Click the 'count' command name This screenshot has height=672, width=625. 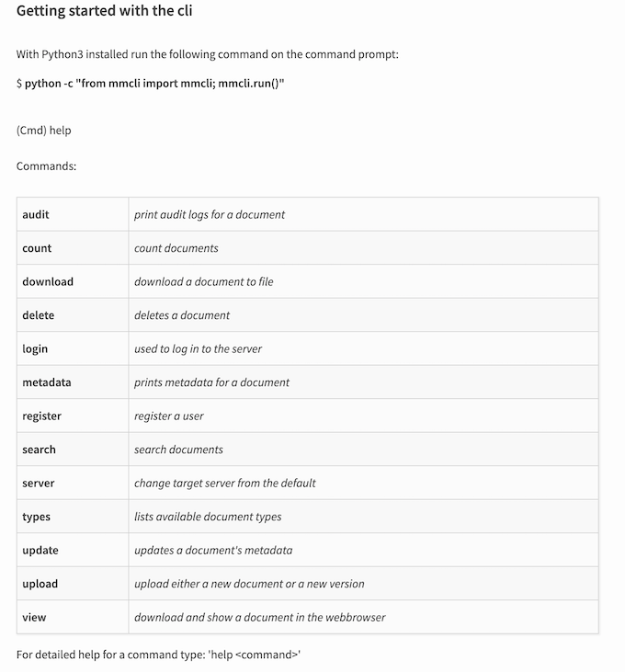point(37,248)
